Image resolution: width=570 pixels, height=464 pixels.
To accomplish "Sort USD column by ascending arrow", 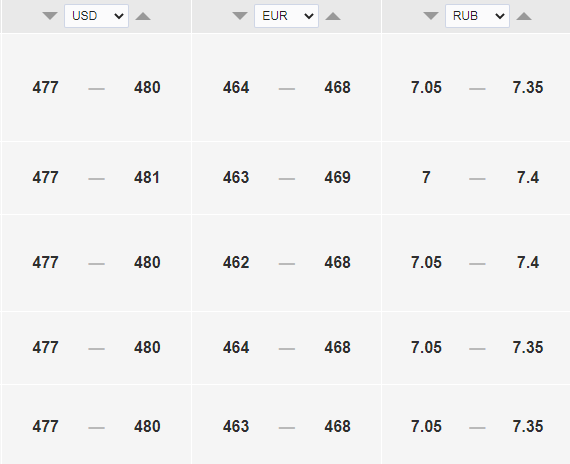I will pyautogui.click(x=143, y=16).
